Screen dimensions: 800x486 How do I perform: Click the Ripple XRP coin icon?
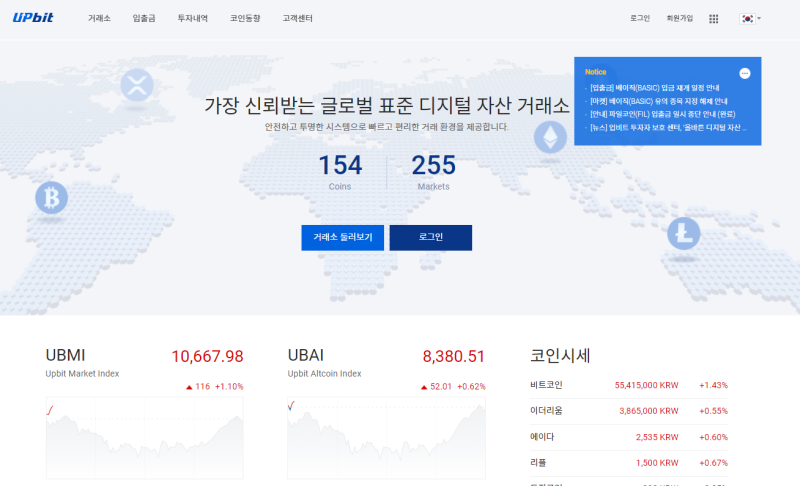pyautogui.click(x=137, y=85)
